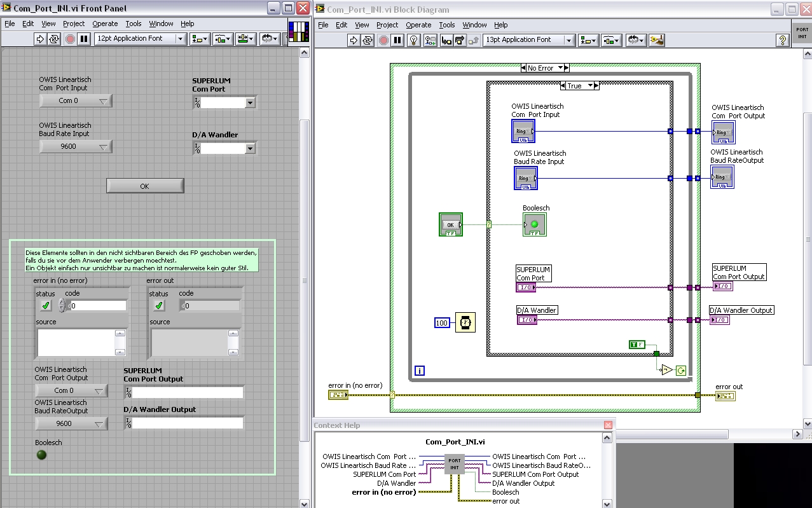
Task: Open OWIS Baud Rate Input 9600 dropdown
Action: (76, 147)
